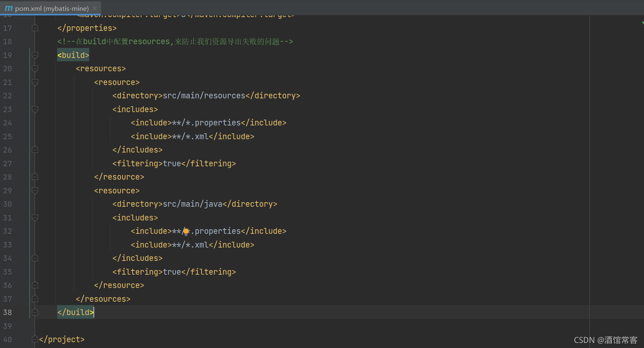Click the </project> closing tag

coord(62,339)
